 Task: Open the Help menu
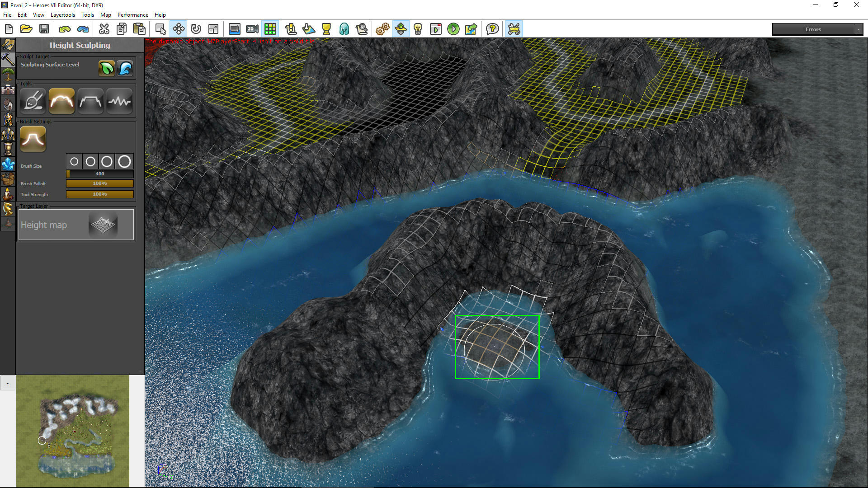coord(160,15)
